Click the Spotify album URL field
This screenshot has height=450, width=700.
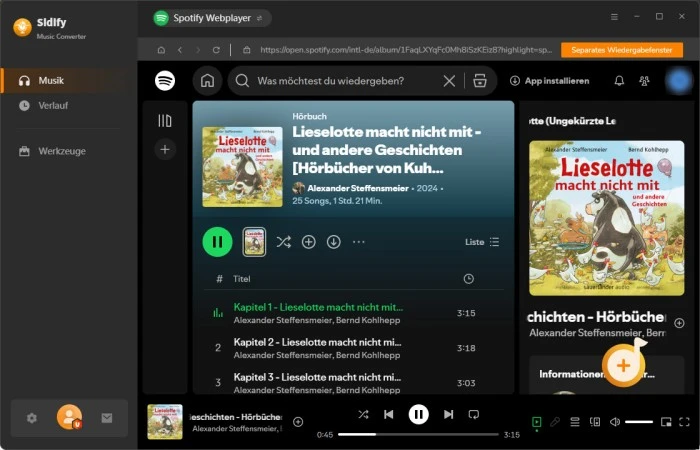point(406,50)
